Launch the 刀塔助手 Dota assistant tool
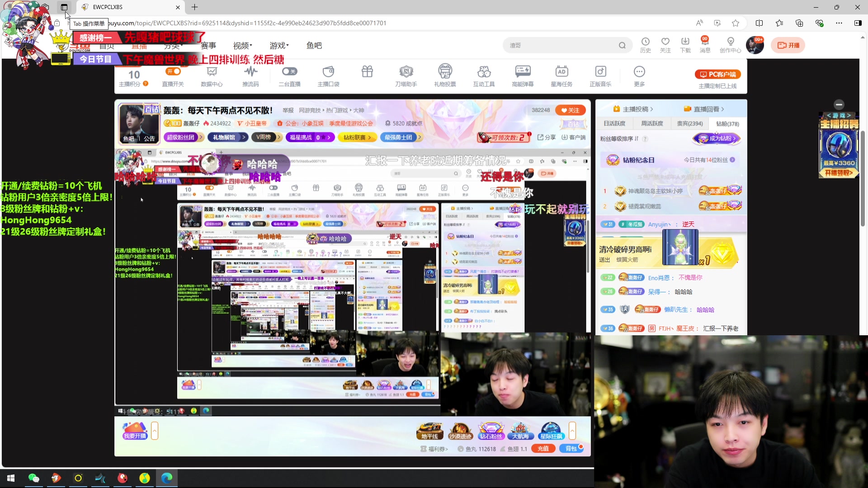 coord(406,76)
